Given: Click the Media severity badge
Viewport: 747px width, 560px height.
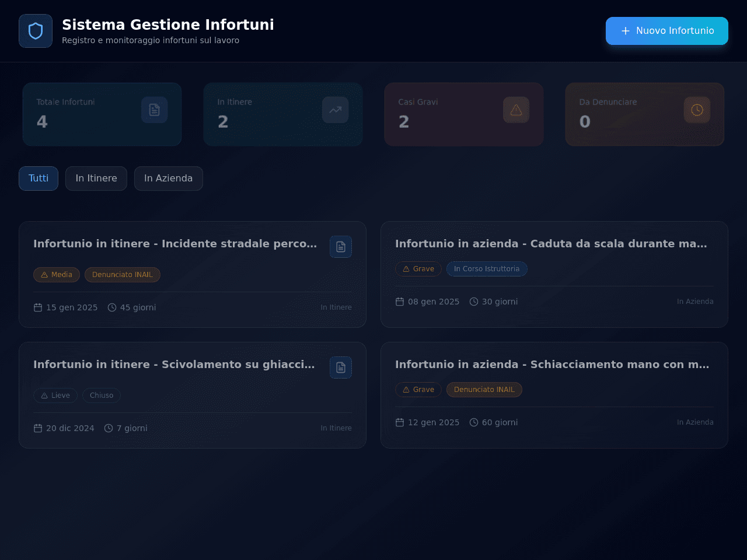Looking at the screenshot, I should point(57,275).
